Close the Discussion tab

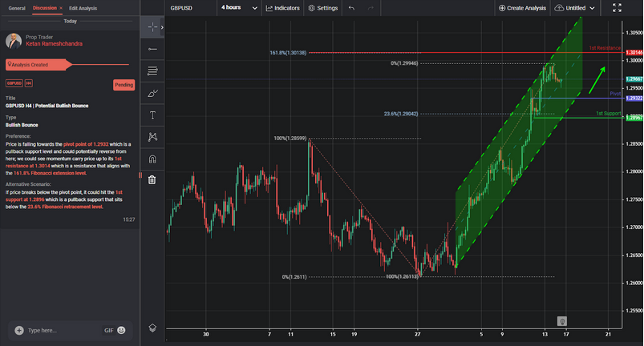pos(61,8)
